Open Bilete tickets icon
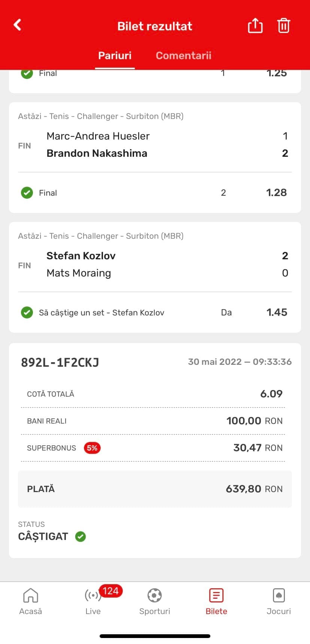Image resolution: width=310 pixels, height=644 pixels. [x=216, y=595]
